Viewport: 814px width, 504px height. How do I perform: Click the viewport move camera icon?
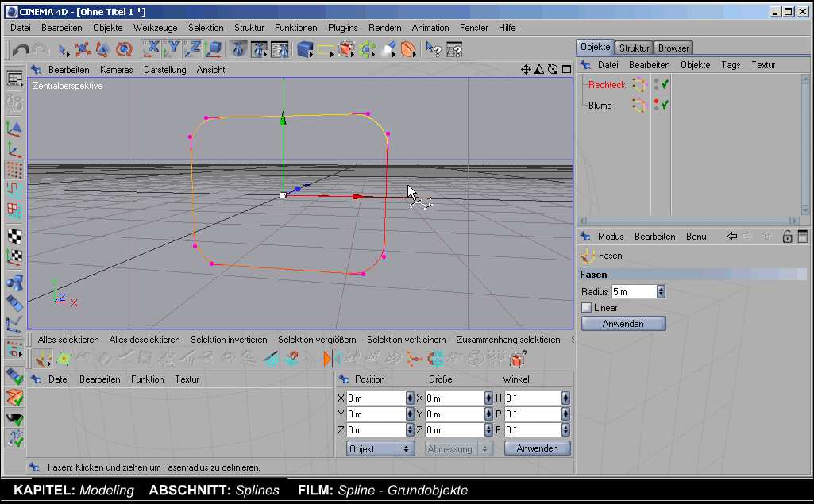pos(526,69)
